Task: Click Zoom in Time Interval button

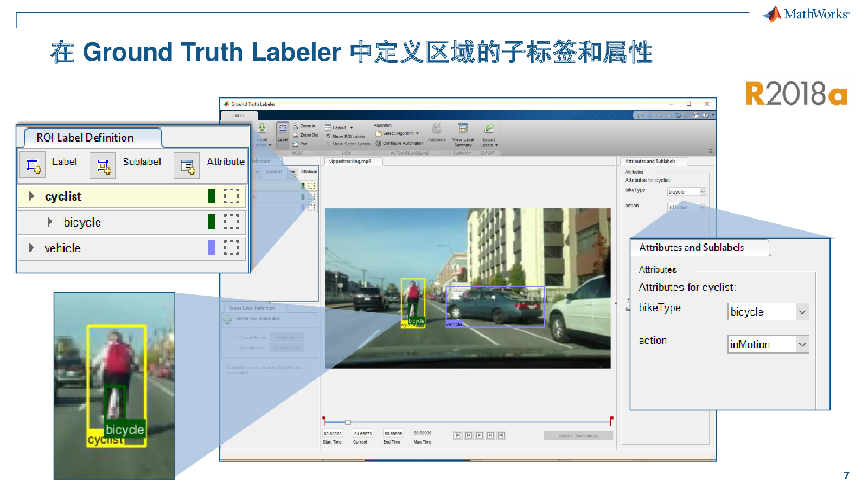Action: coord(578,435)
